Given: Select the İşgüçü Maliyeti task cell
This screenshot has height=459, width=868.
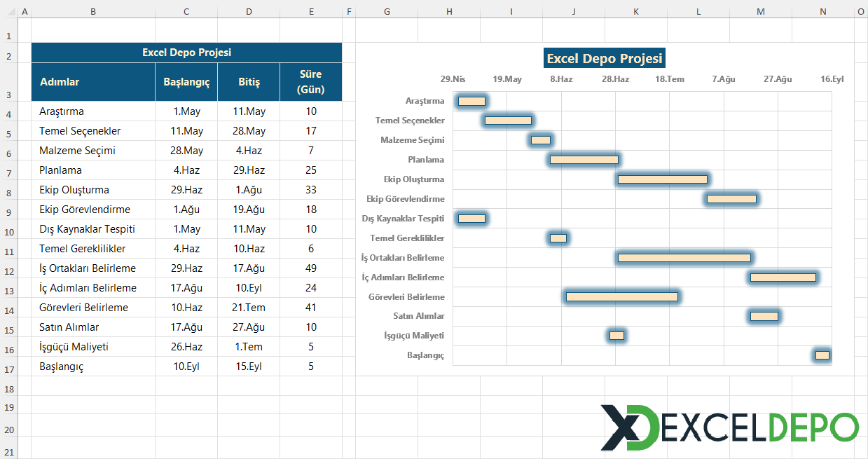Looking at the screenshot, I should click(93, 347).
